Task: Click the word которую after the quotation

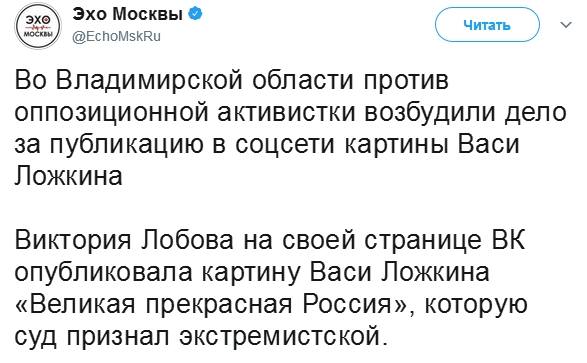Action: [x=476, y=305]
